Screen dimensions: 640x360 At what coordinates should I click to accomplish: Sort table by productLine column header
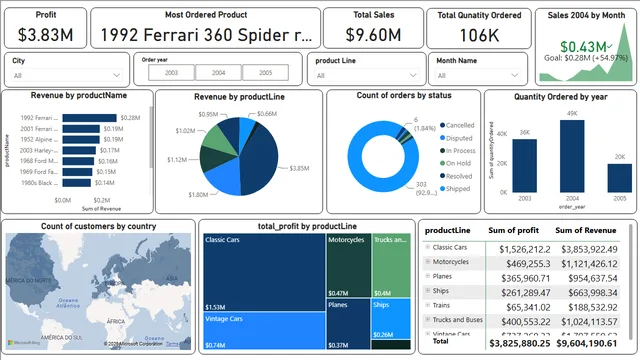click(x=447, y=230)
